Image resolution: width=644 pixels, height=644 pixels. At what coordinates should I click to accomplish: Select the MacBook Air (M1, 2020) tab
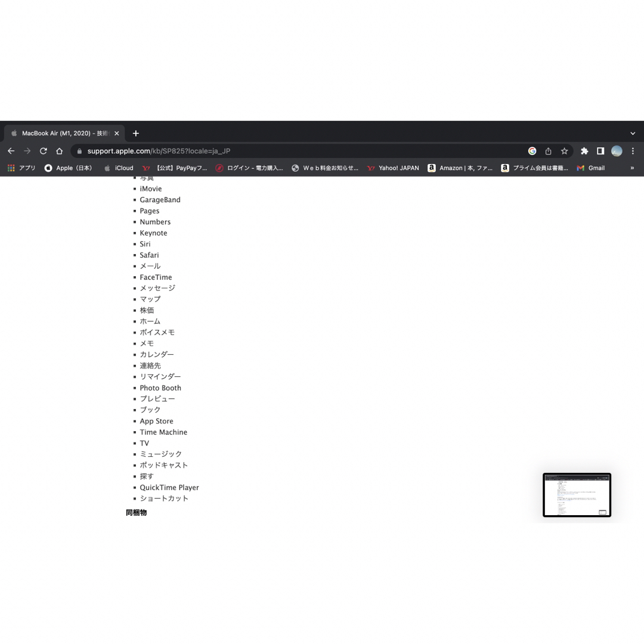[x=64, y=134]
